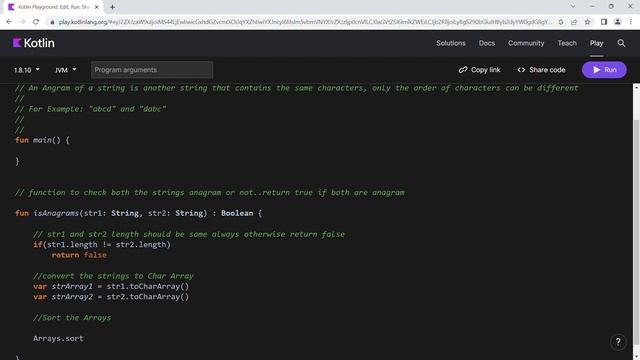Open the Solutions menu
The width and height of the screenshot is (640, 360).
[451, 43]
